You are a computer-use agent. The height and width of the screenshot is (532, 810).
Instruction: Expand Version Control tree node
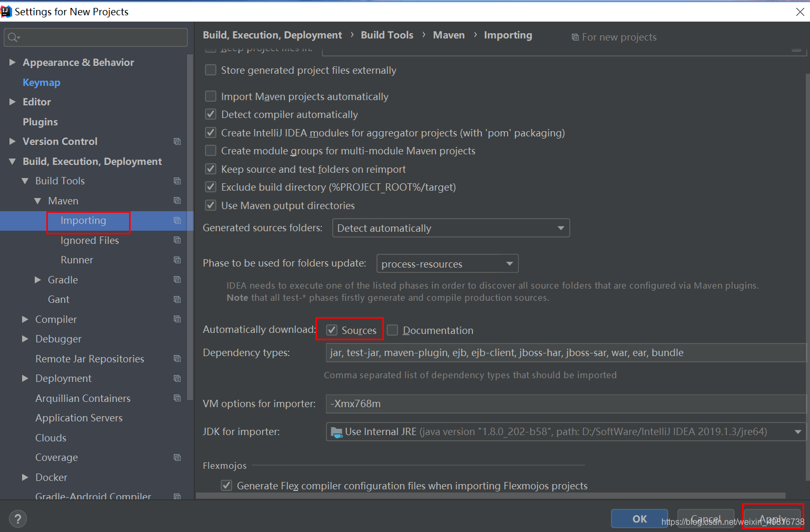point(12,141)
